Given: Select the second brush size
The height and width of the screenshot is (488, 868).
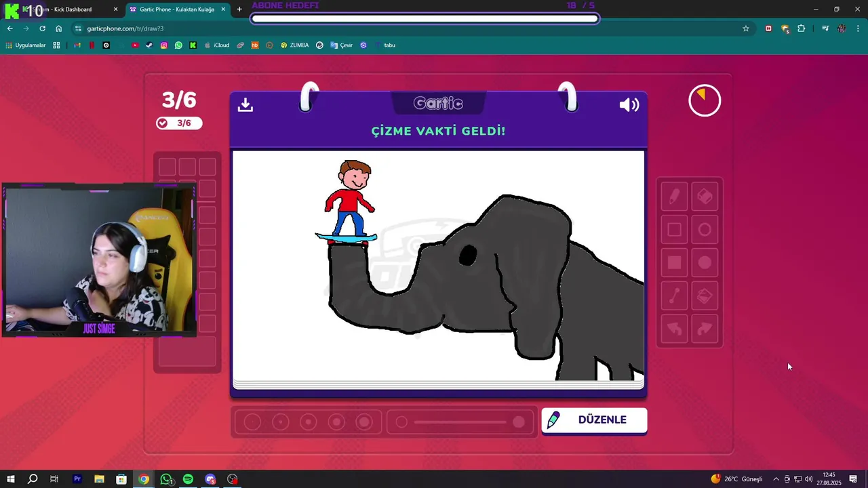Looking at the screenshot, I should [x=281, y=422].
